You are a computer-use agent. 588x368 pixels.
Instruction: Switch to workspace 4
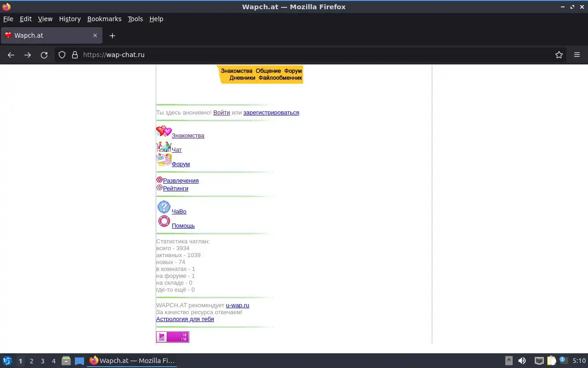tap(53, 361)
